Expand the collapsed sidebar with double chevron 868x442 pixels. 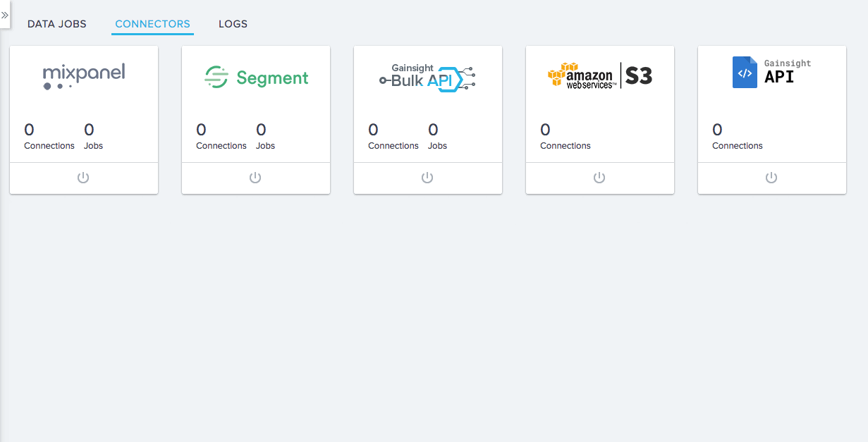(4, 15)
